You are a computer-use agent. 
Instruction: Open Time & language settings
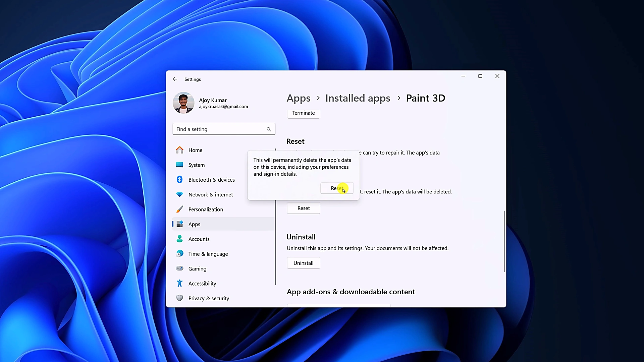[224, 254]
